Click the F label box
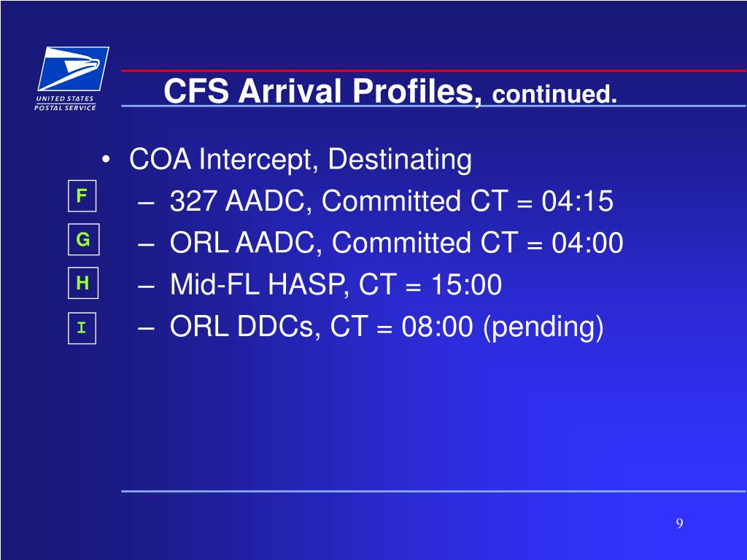The width and height of the screenshot is (747, 560). point(82,195)
